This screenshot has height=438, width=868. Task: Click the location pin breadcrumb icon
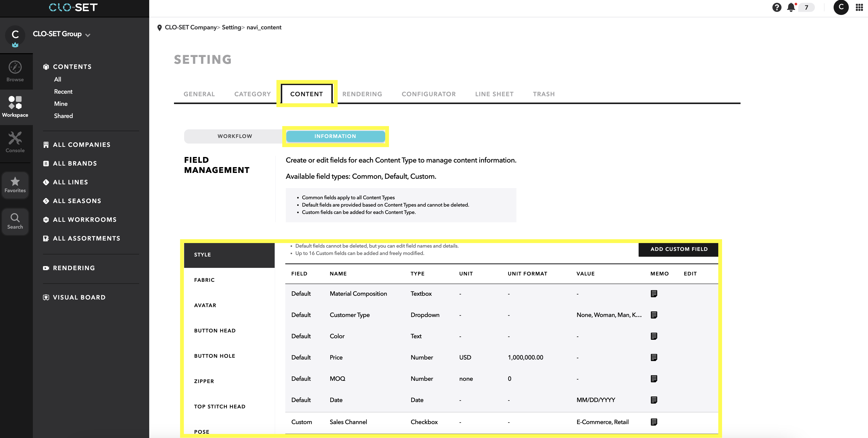(x=159, y=28)
